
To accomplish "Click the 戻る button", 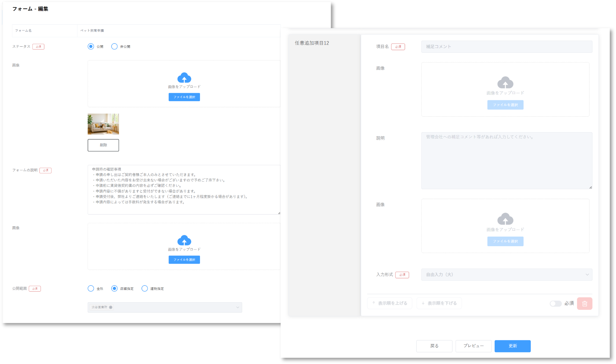I will click(x=434, y=346).
